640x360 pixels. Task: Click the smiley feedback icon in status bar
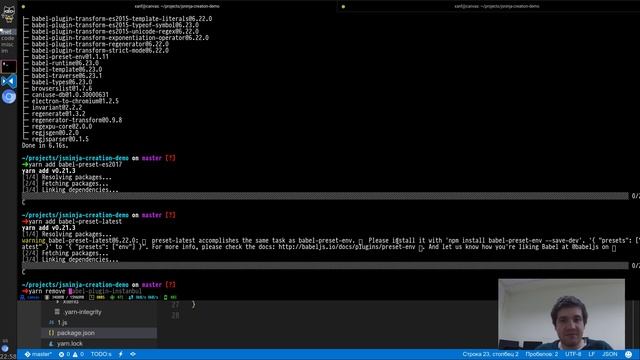(629, 354)
